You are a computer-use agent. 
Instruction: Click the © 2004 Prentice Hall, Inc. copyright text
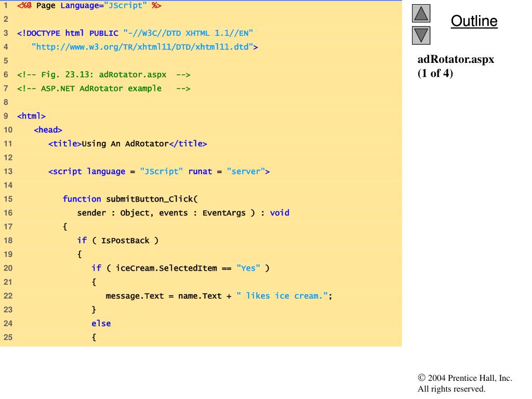pos(465,378)
